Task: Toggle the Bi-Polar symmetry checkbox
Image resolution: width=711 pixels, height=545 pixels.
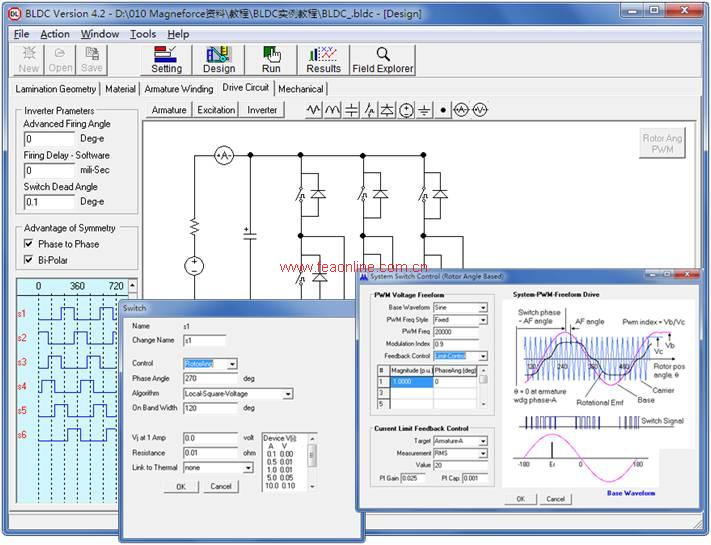Action: pyautogui.click(x=29, y=260)
